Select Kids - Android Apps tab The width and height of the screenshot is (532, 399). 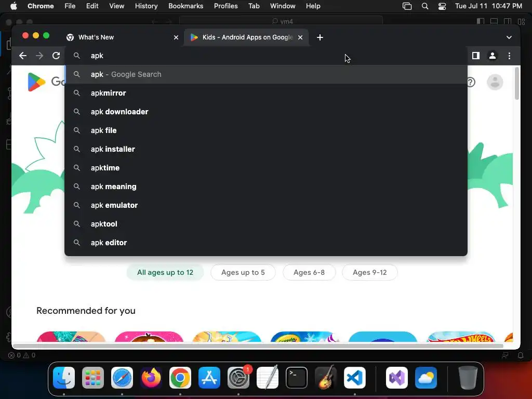tap(247, 37)
